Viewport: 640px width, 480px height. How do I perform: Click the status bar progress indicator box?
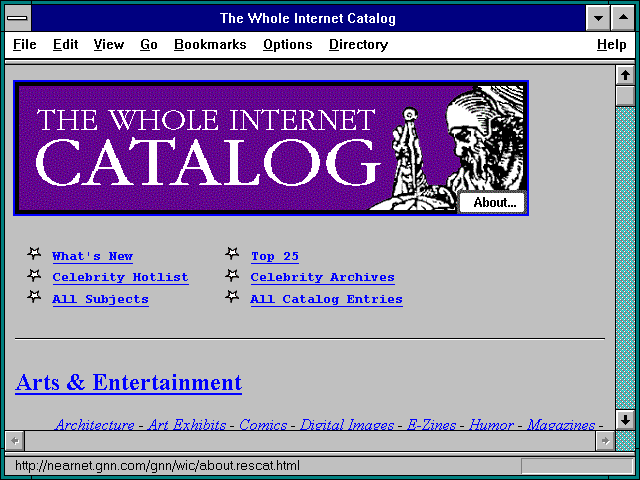tap(577, 466)
